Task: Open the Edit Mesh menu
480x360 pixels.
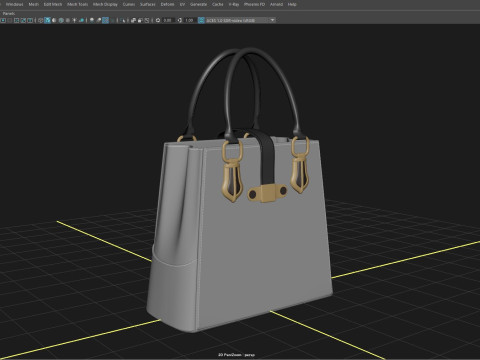Action: tap(53, 4)
